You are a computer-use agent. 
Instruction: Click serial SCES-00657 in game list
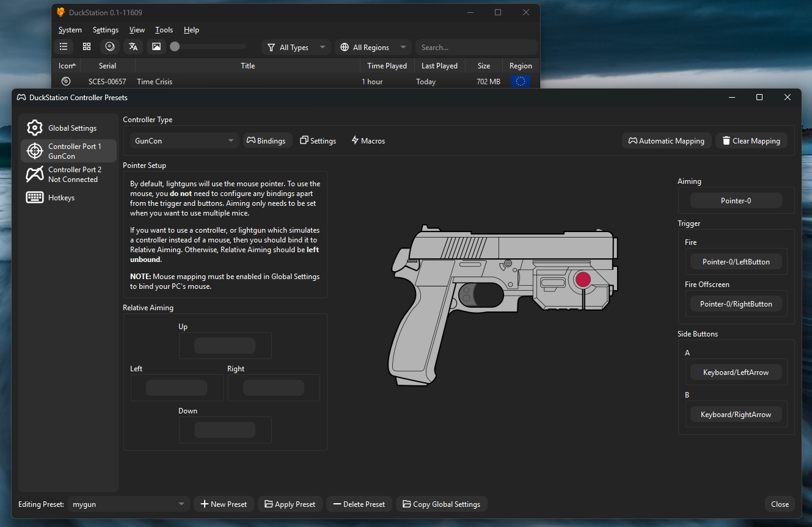(108, 81)
